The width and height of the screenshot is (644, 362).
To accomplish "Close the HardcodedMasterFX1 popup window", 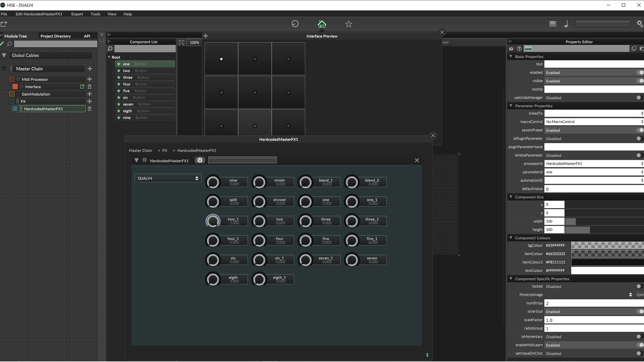I will 433,135.
